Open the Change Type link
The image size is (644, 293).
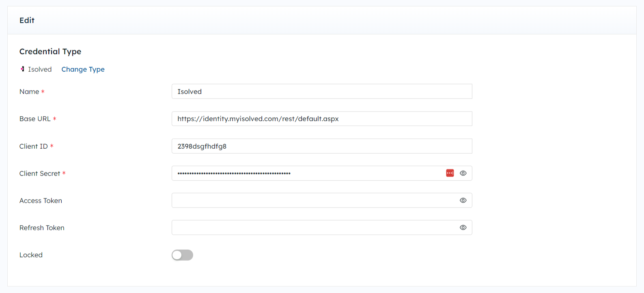click(83, 69)
